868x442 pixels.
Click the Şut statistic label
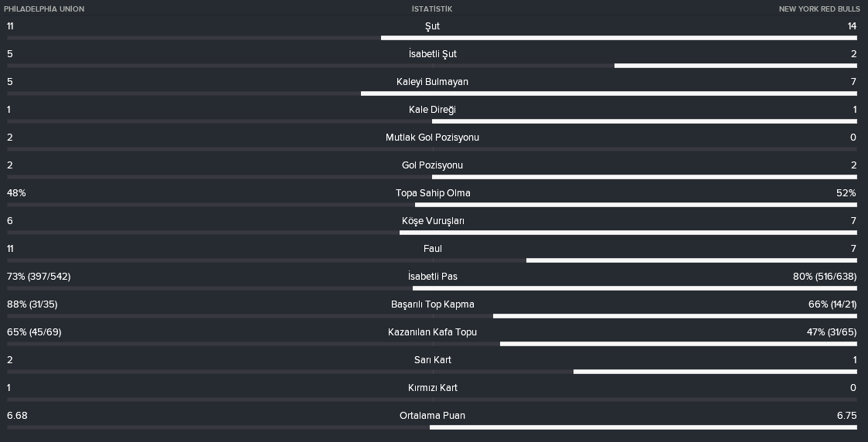tap(432, 26)
